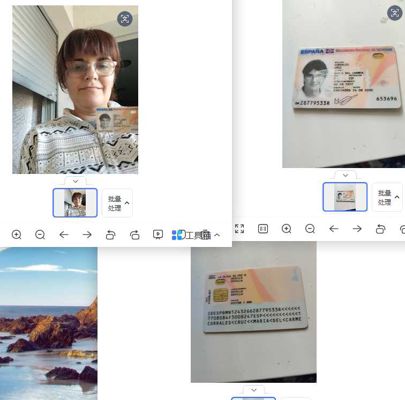Open 批量处理 menu in right viewer
This screenshot has height=400, width=405.
point(387,197)
